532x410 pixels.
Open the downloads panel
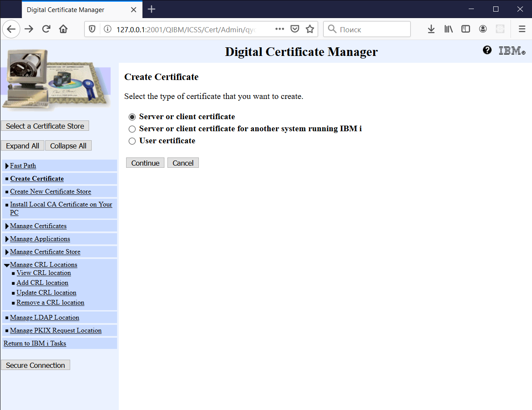pos(431,29)
